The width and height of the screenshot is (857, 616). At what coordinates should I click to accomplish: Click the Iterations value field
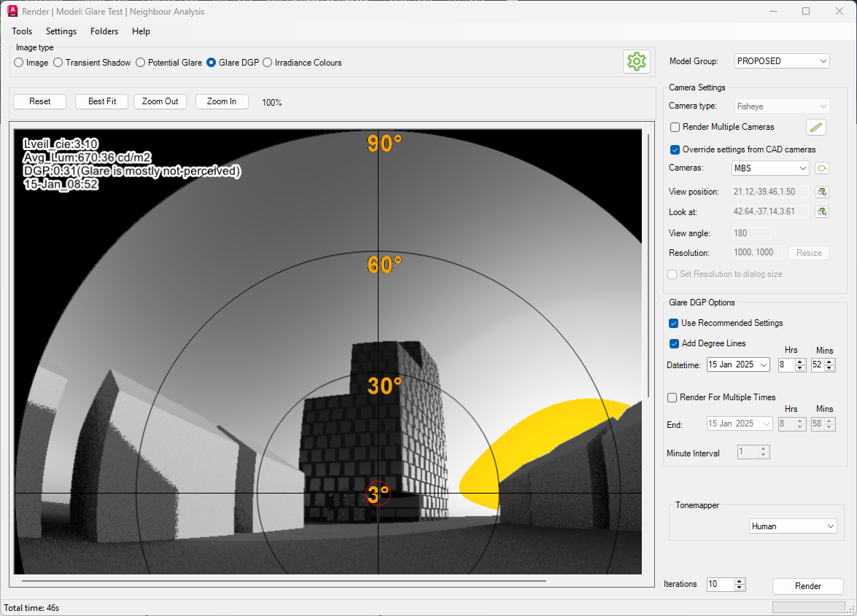[721, 585]
